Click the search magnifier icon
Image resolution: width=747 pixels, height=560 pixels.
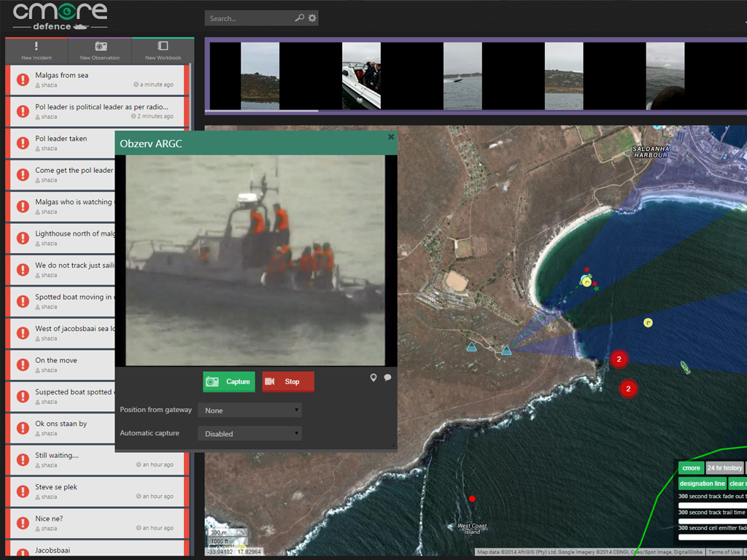[299, 18]
